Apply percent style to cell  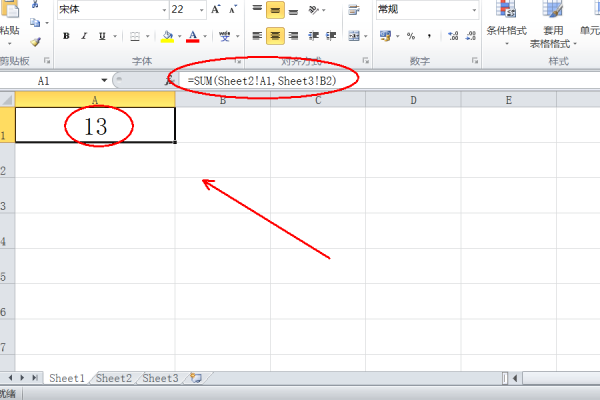click(412, 36)
